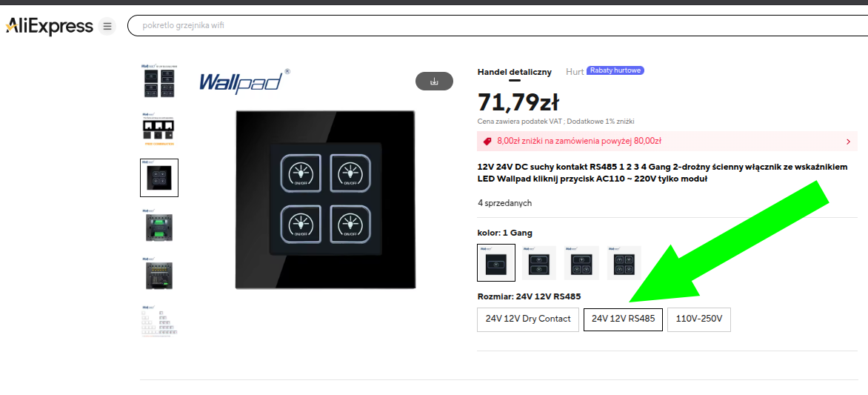Open the 8,00zł zniżki promotion link
This screenshot has width=868, height=395.
pyautogui.click(x=579, y=142)
